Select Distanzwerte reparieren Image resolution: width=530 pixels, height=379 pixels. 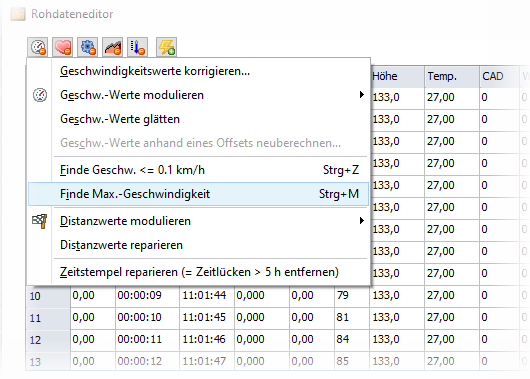(198, 245)
